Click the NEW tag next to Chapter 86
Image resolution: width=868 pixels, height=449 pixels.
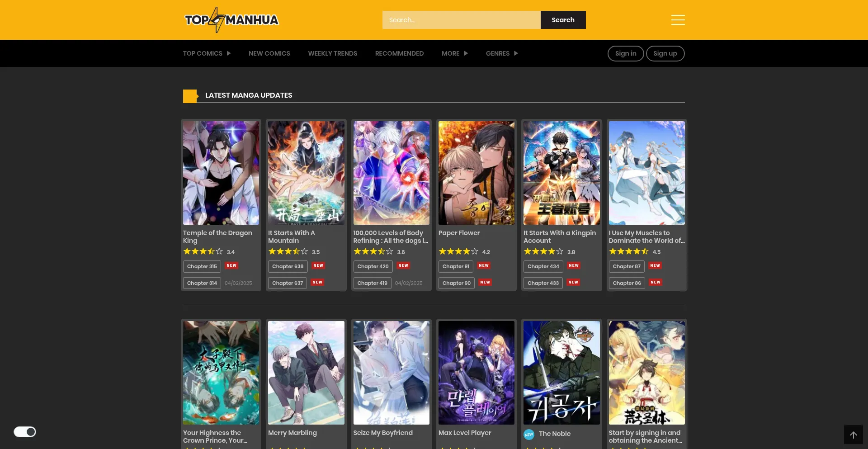coord(656,282)
